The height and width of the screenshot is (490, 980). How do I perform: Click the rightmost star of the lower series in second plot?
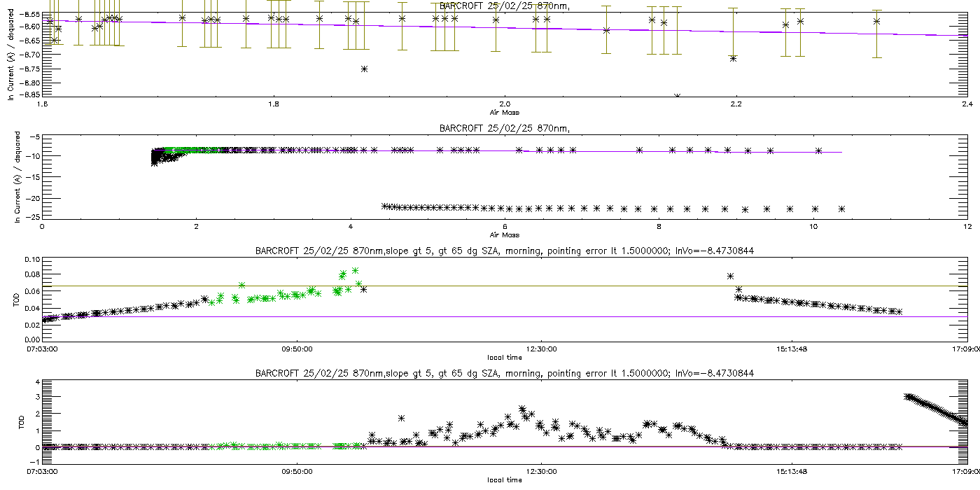tap(842, 209)
